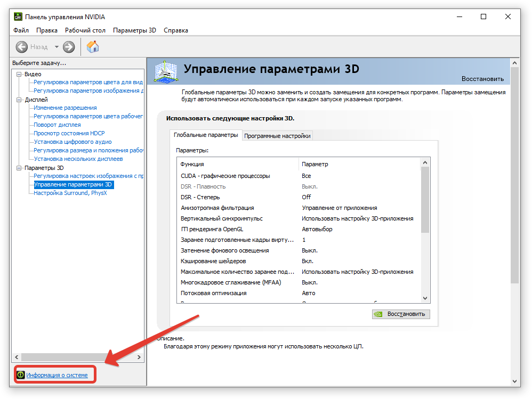532x399 pixels.
Task: Click the right pane scroll-down arrow
Action: [515, 381]
